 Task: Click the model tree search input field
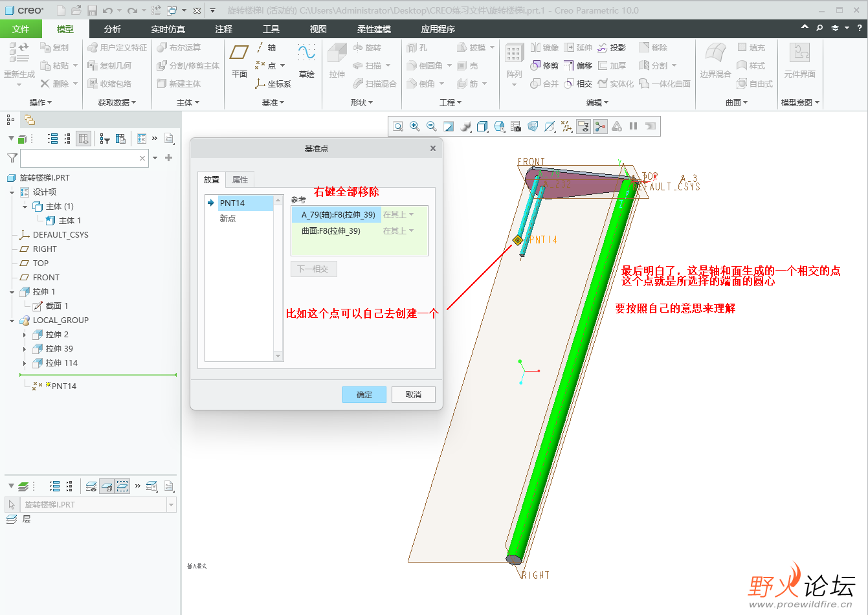(84, 158)
